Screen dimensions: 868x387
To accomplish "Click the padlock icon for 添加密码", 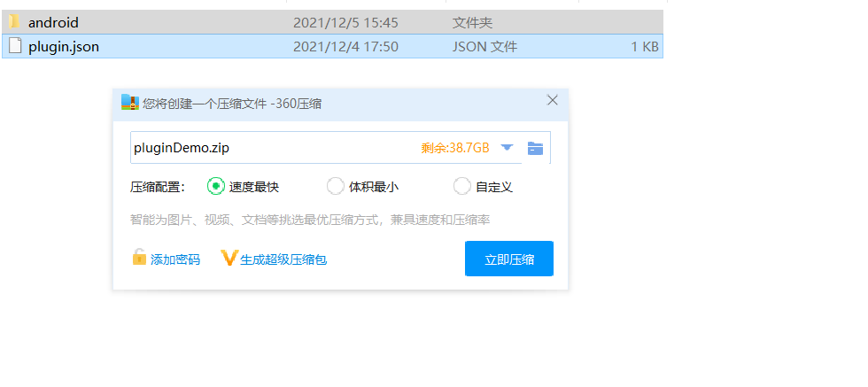I will pyautogui.click(x=139, y=258).
